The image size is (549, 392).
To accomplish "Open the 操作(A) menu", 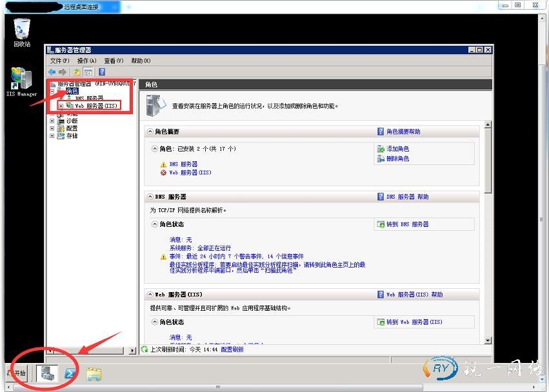I will (86, 61).
